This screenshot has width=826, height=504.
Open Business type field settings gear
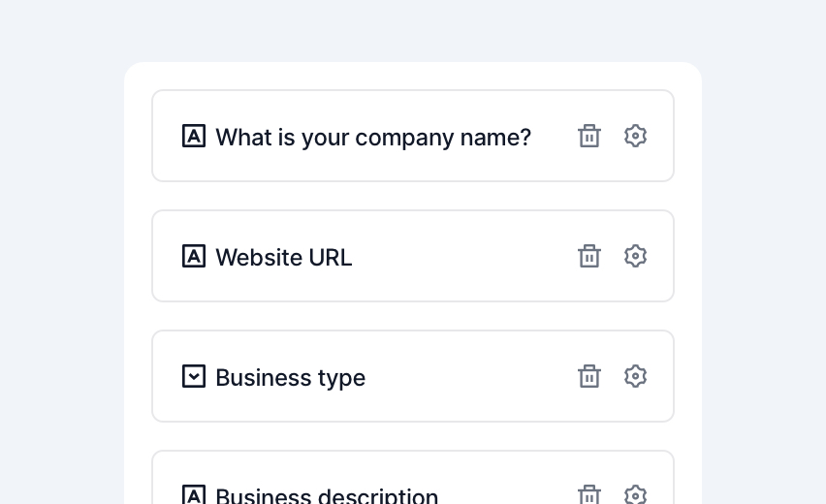[635, 376]
